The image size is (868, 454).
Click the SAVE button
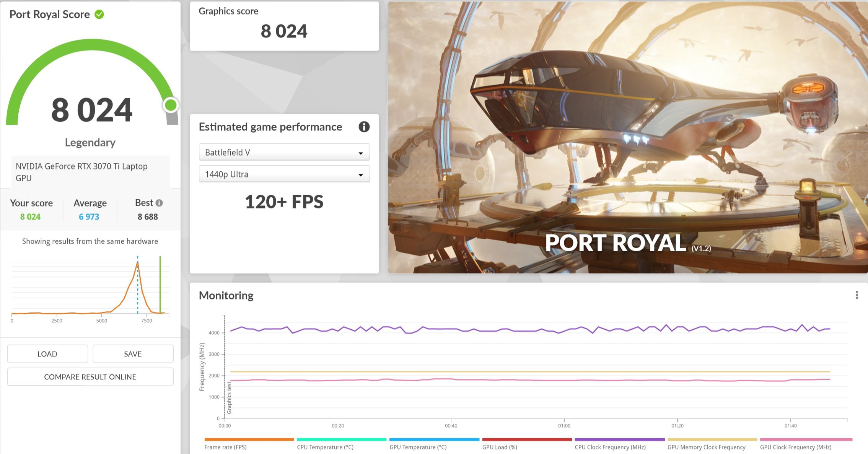(133, 354)
